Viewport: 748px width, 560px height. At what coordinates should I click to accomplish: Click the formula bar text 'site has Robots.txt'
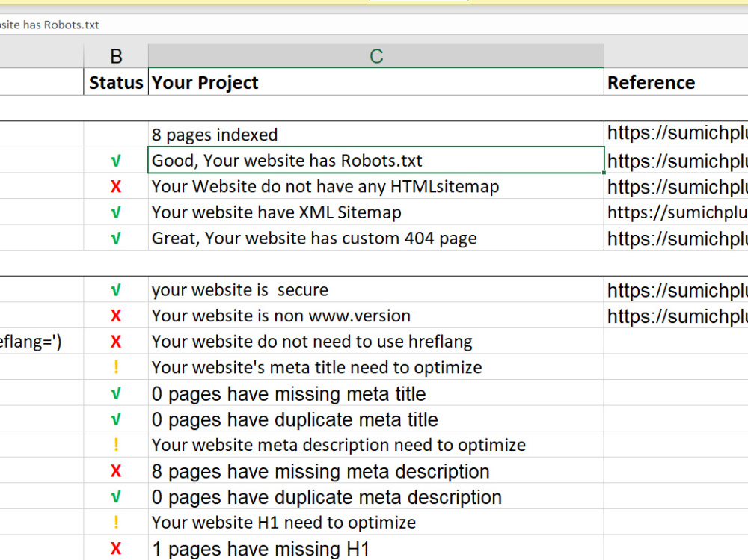point(49,25)
